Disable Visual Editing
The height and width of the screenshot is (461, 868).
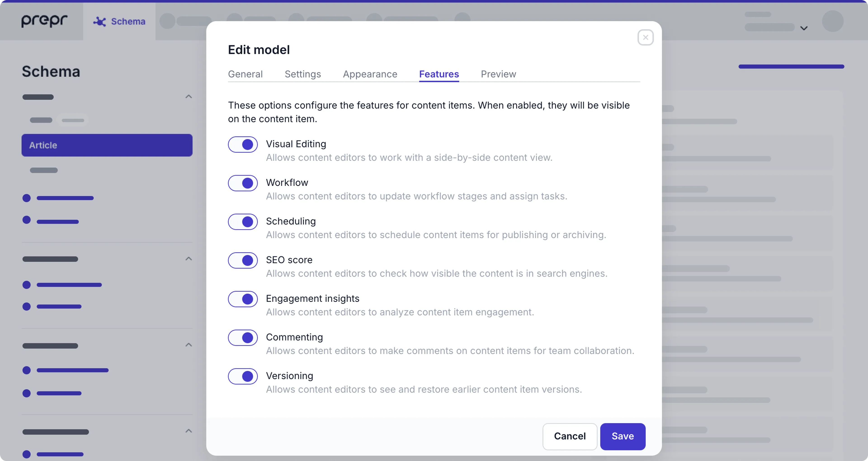(243, 144)
